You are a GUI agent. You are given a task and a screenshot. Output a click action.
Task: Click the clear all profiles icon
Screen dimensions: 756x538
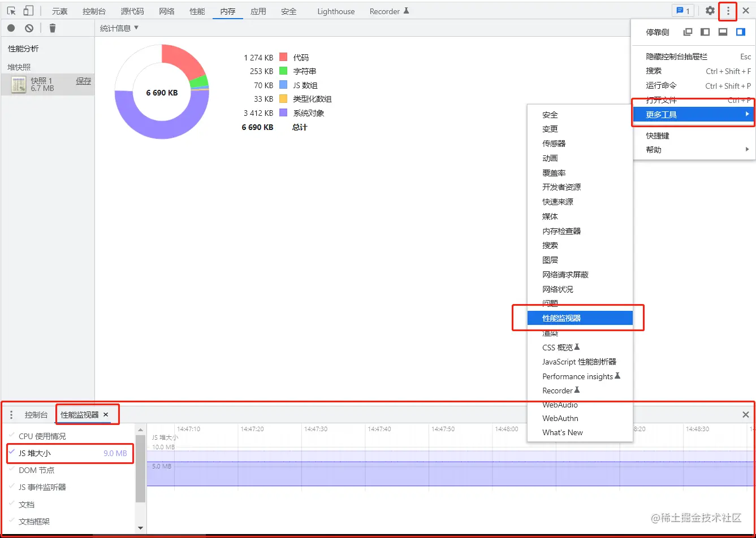pyautogui.click(x=29, y=28)
